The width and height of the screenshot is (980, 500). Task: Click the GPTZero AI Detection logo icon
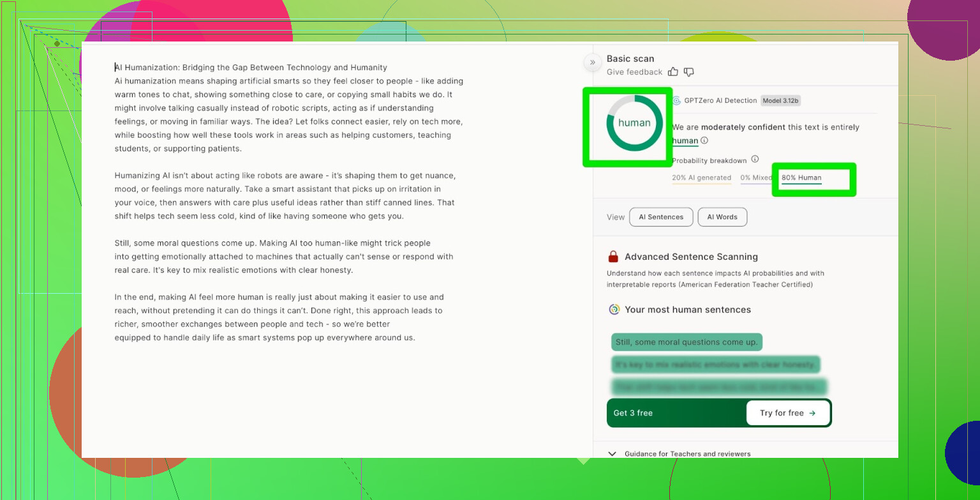click(x=676, y=101)
